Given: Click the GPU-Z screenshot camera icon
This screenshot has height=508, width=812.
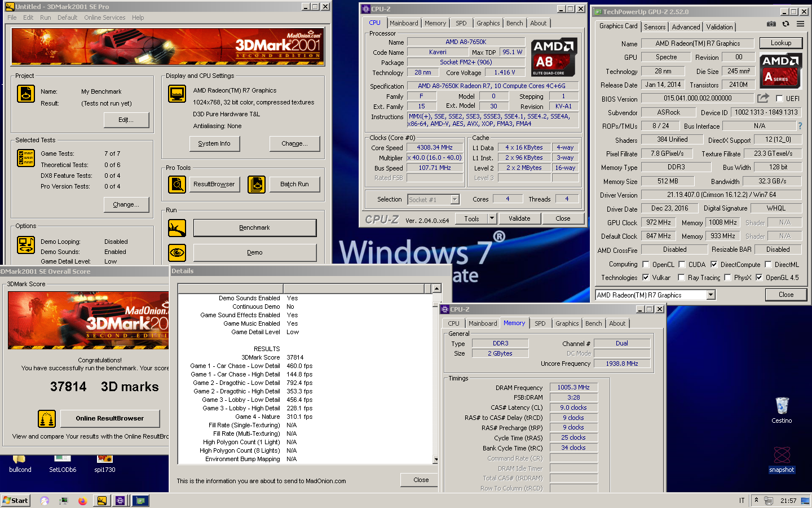Looking at the screenshot, I should 771,24.
